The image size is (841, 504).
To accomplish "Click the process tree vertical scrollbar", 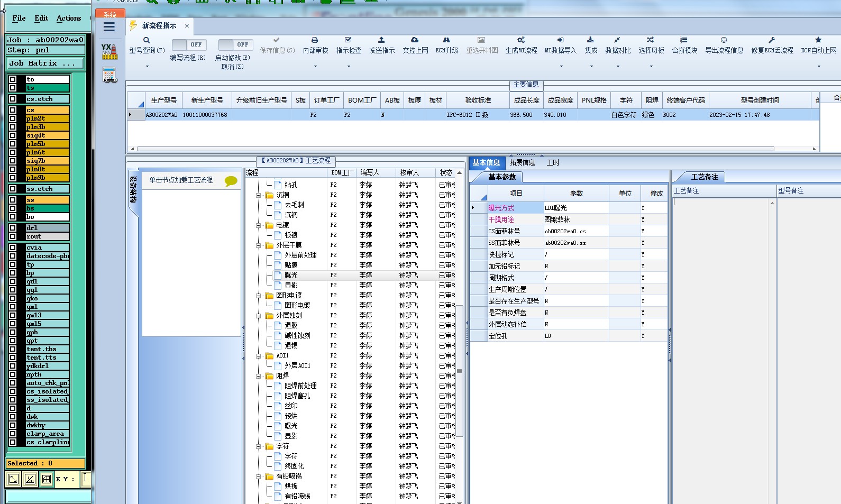I will 460,370.
